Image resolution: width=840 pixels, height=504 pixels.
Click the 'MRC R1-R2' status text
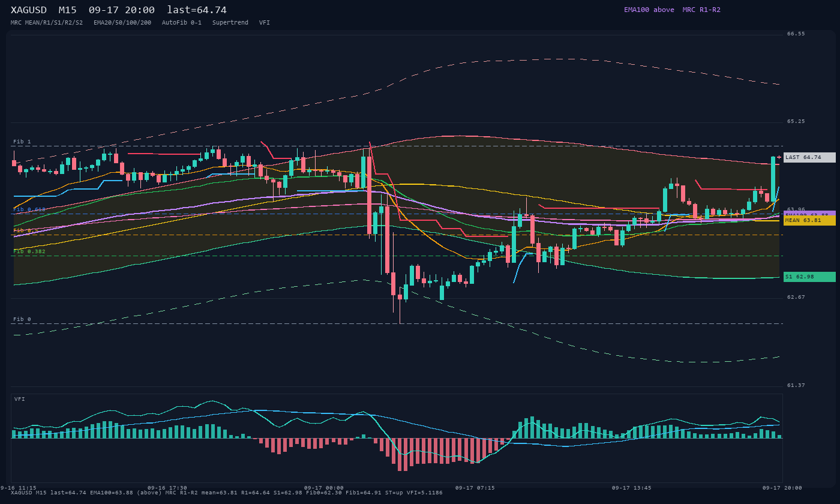[x=701, y=10]
